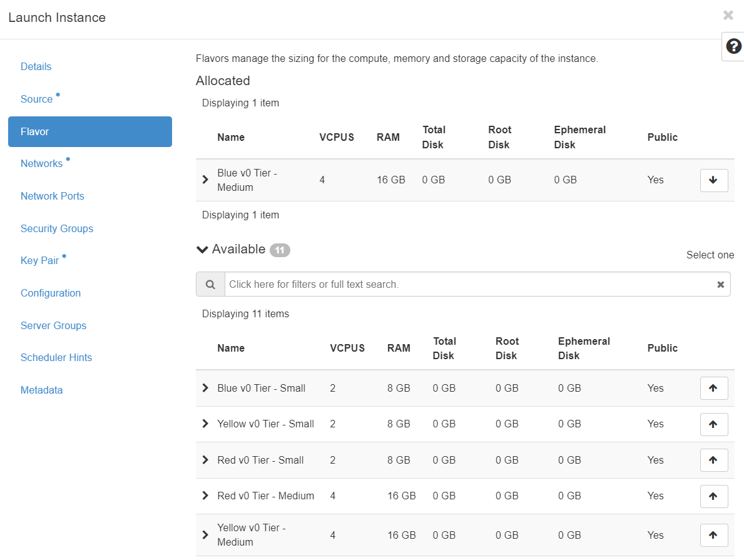Sort available flavors by VCPUS column

(347, 348)
